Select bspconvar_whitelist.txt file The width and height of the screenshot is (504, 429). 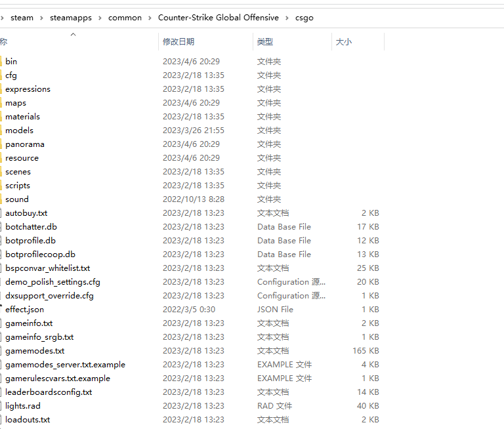tap(47, 268)
